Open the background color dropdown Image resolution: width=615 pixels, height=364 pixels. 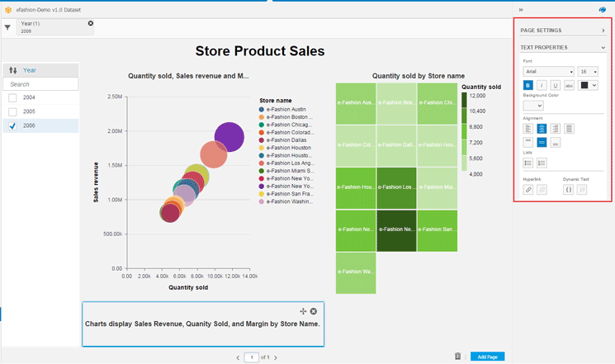[533, 105]
